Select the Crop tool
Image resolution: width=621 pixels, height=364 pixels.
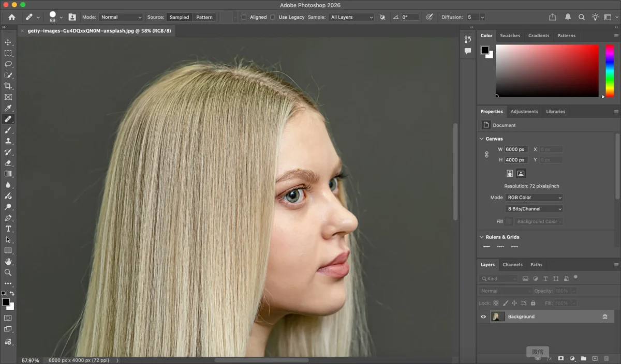pyautogui.click(x=8, y=86)
